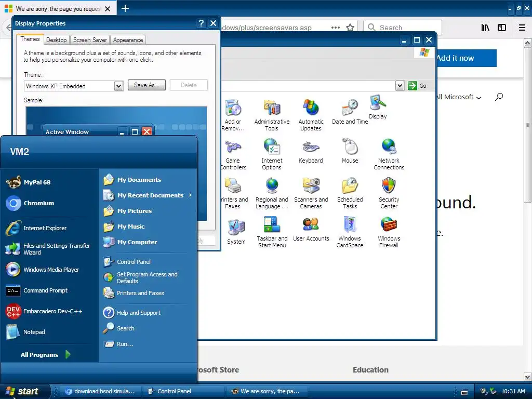Select the Themes tab
This screenshot has height=399, width=532.
(30, 39)
